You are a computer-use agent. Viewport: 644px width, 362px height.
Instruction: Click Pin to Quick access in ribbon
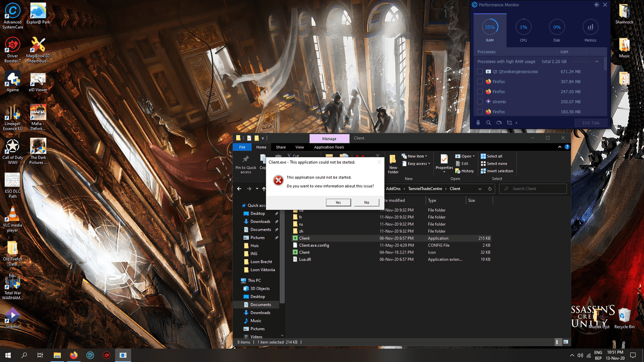click(246, 164)
